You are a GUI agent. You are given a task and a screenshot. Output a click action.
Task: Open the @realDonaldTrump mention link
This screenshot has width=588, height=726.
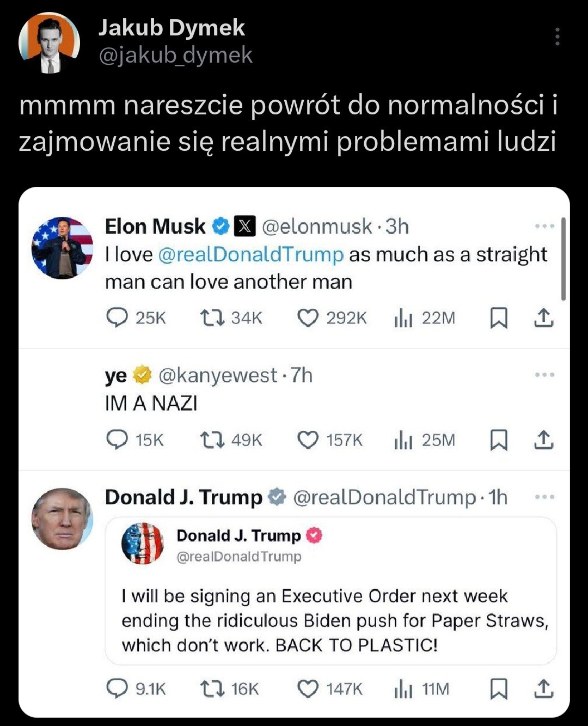pos(251,254)
